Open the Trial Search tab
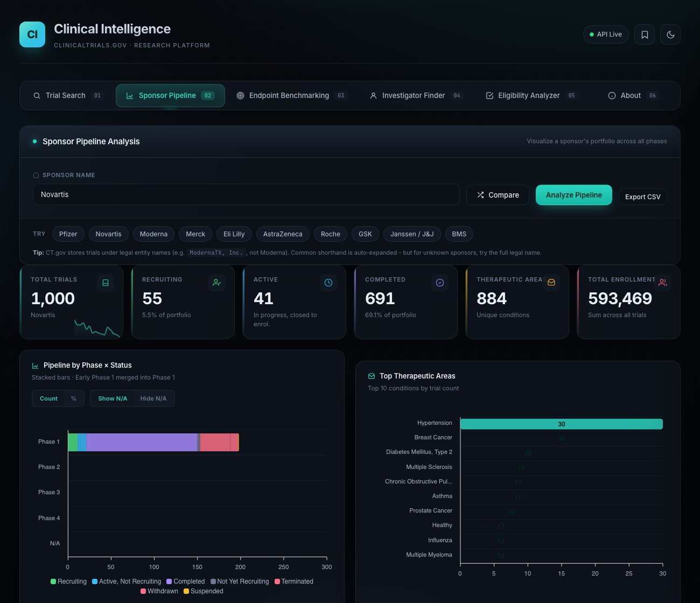The height and width of the screenshot is (603, 700). (68, 96)
